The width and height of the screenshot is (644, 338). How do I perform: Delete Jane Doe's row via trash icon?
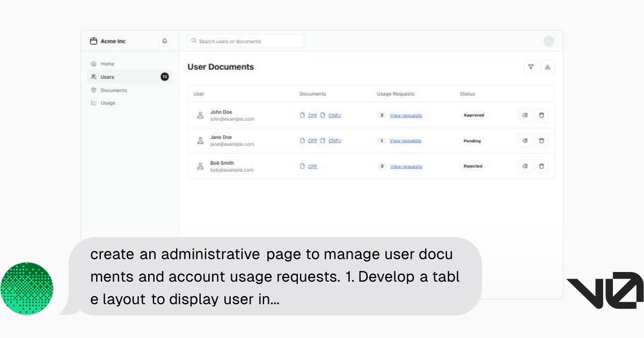(541, 141)
